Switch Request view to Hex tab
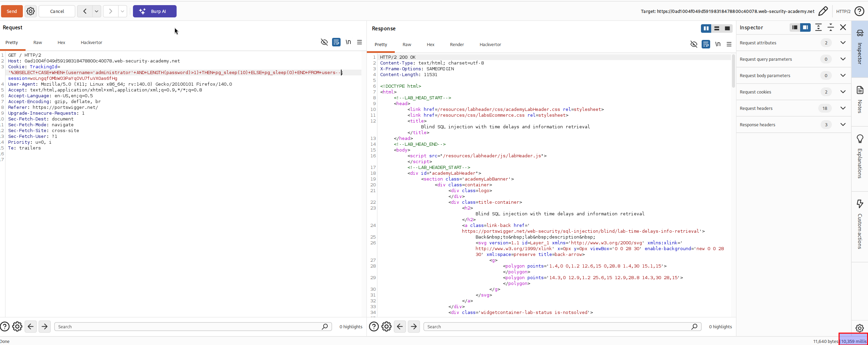Screen dimensions: 868x345 point(61,43)
